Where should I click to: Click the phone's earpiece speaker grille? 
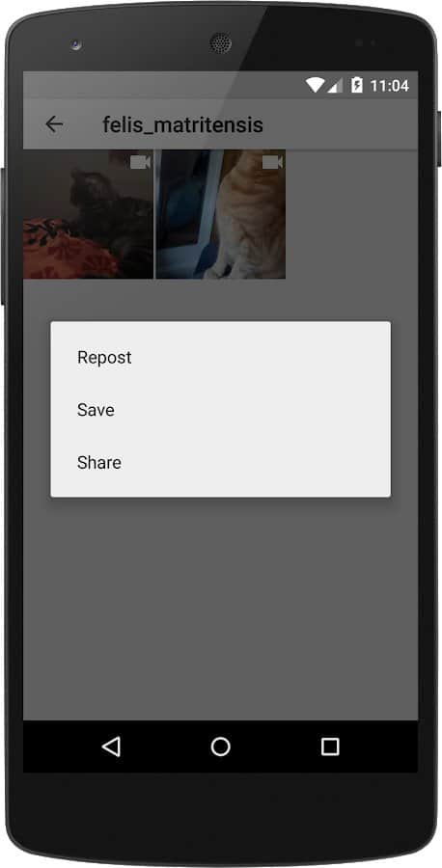coord(220,43)
